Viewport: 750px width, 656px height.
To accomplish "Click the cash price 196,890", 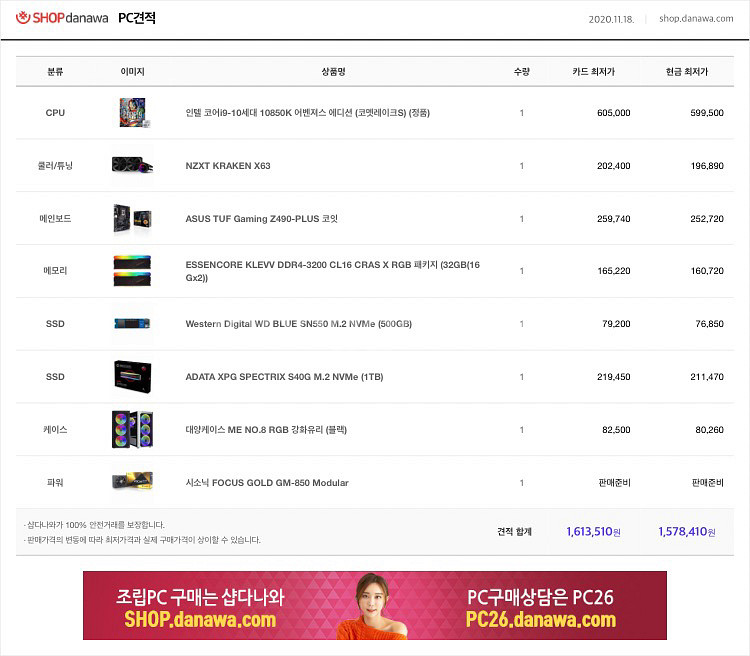I will click(x=707, y=166).
